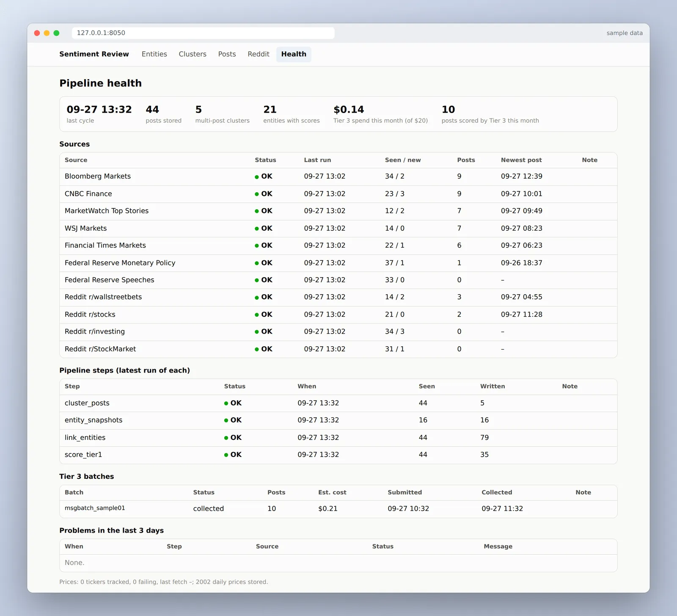Click status dot for Federal Reserve Monetary Policy
Screen dimensions: 677x616
tap(257, 263)
